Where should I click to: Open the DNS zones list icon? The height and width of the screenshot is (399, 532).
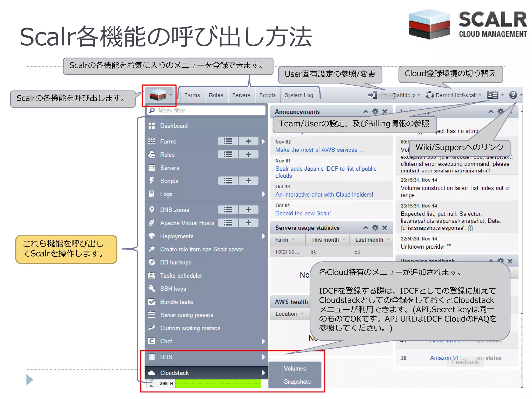click(228, 210)
